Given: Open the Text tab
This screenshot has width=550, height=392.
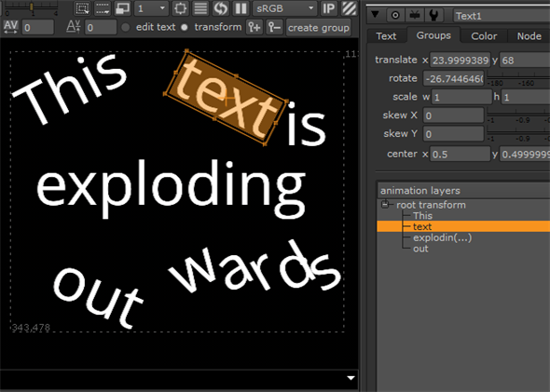Looking at the screenshot, I should 386,36.
